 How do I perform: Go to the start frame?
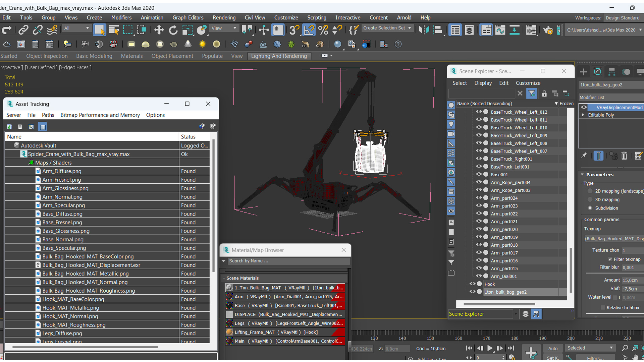click(469, 348)
